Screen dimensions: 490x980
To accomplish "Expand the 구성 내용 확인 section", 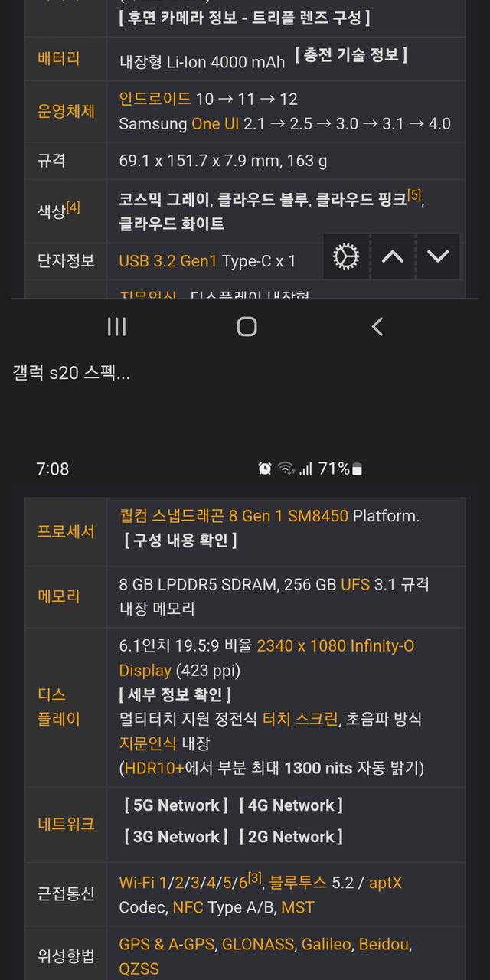I will tap(181, 541).
